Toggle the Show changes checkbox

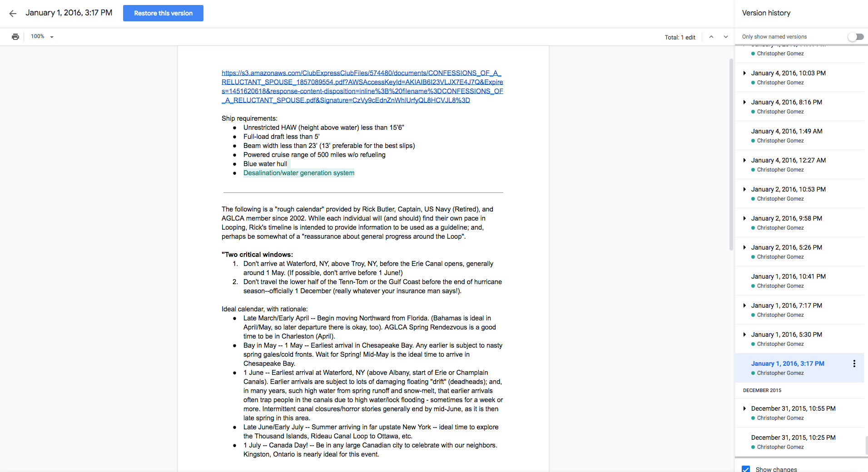click(746, 469)
